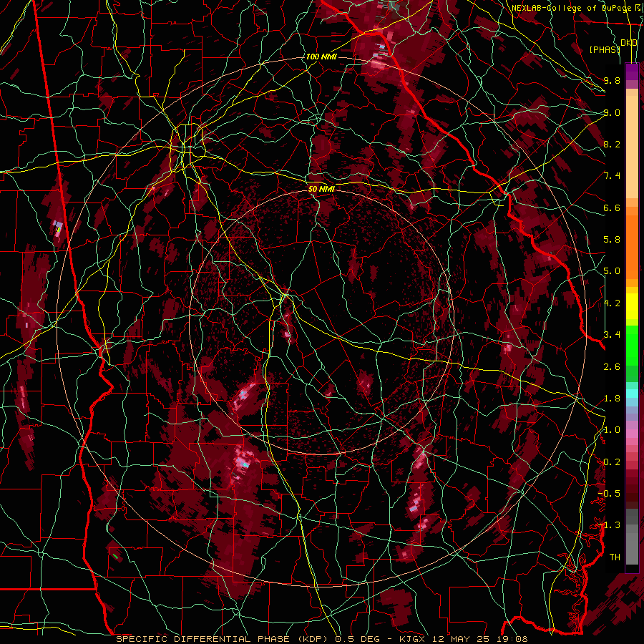
Task: Click the 0.2 value on the color scale
Action: (x=612, y=462)
